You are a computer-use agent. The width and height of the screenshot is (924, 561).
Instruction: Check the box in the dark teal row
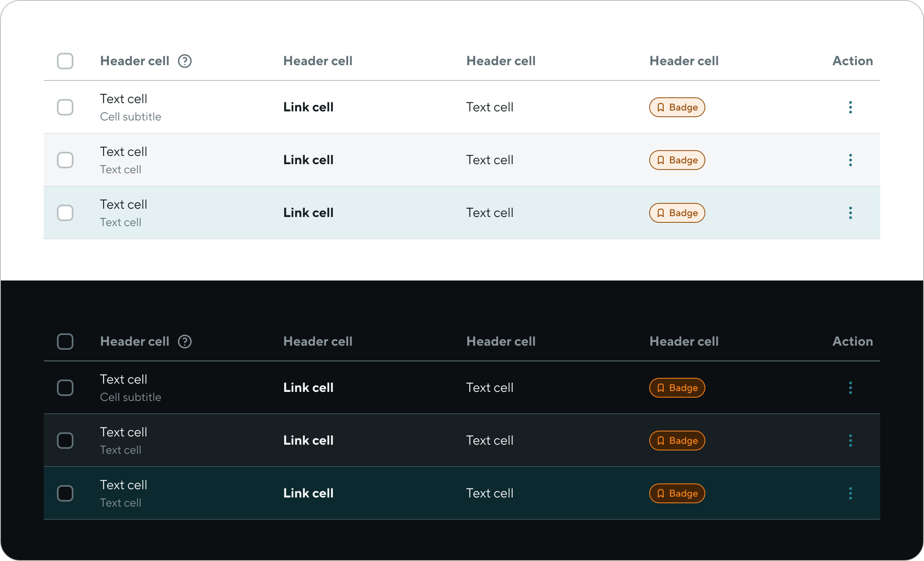[65, 493]
